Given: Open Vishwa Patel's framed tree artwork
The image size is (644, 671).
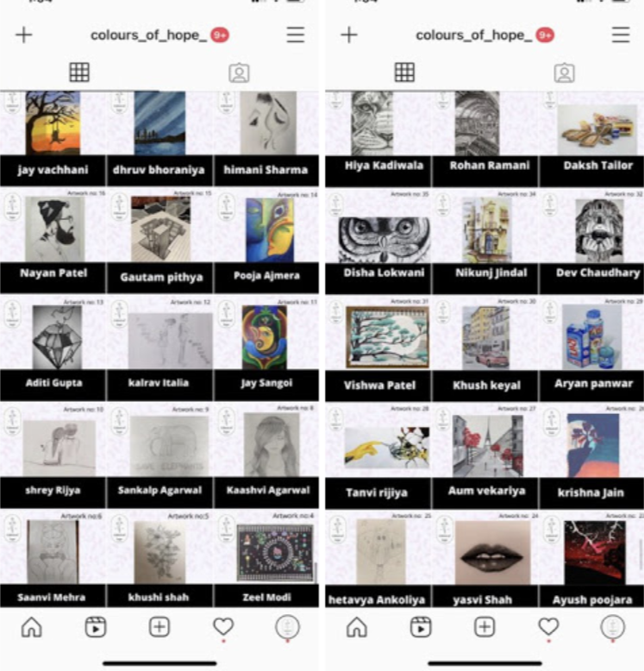Looking at the screenshot, I should pos(378,348).
